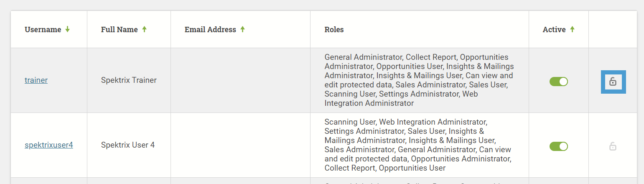644x184 pixels.
Task: Click the greyed padlock icon for spektrixuser4
Action: 613,146
